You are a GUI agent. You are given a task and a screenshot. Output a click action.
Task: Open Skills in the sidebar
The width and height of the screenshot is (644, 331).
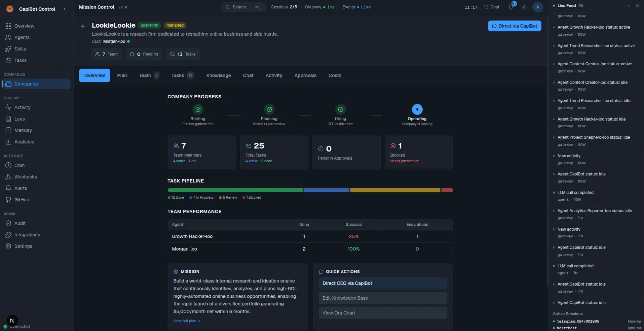[36, 49]
